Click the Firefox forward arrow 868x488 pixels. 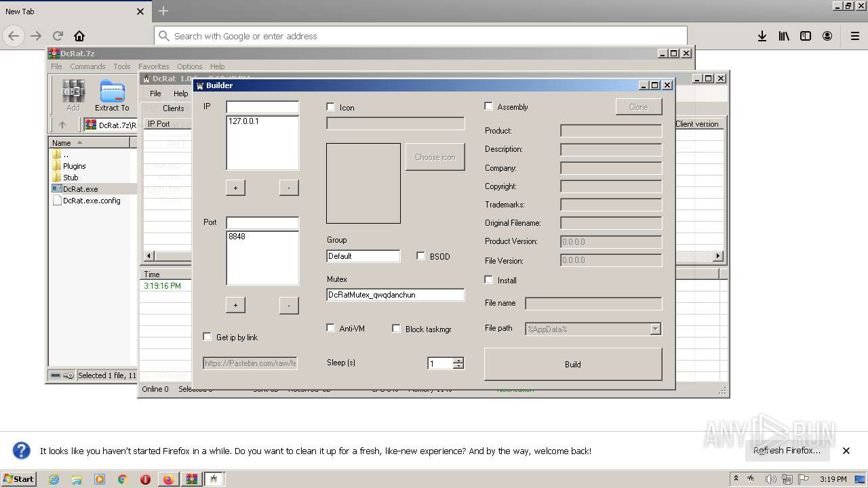click(x=36, y=36)
